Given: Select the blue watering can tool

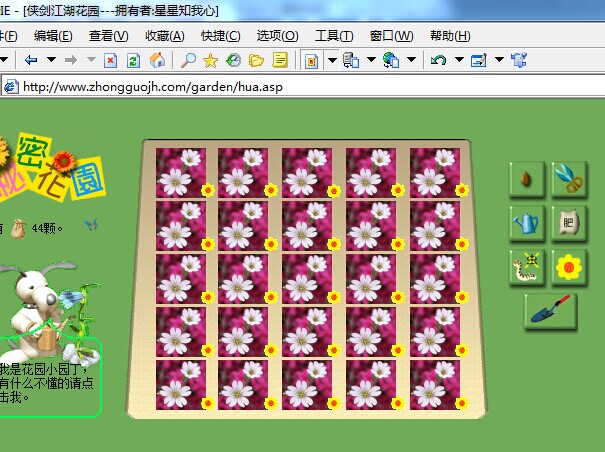Looking at the screenshot, I should tap(527, 223).
